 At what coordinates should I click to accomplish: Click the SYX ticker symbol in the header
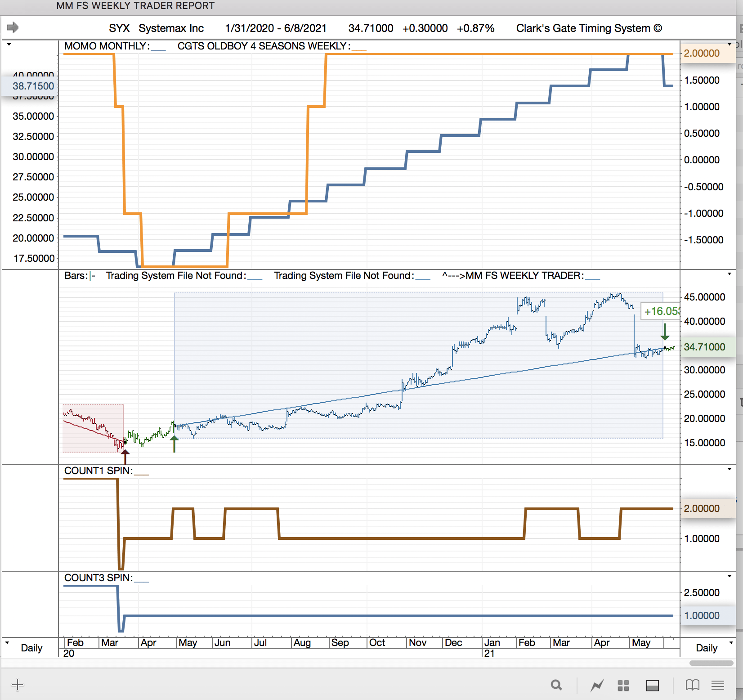(x=119, y=28)
